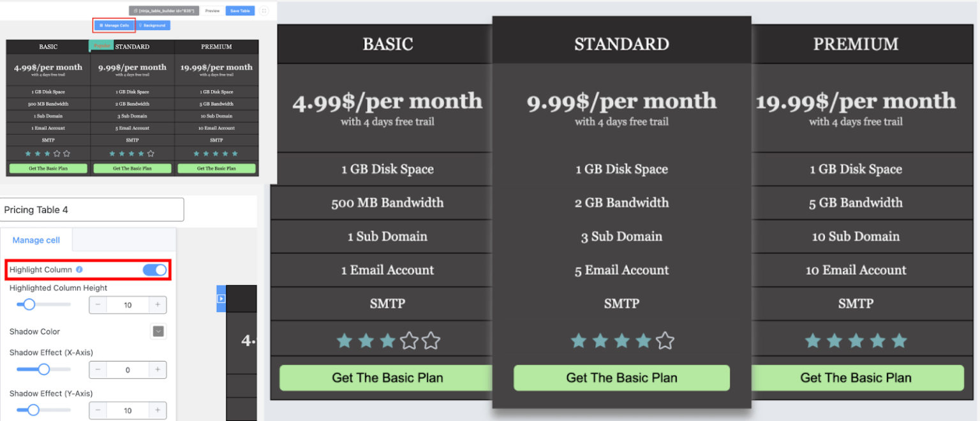Click Get The Basic Plan under BASIC

[x=387, y=378]
